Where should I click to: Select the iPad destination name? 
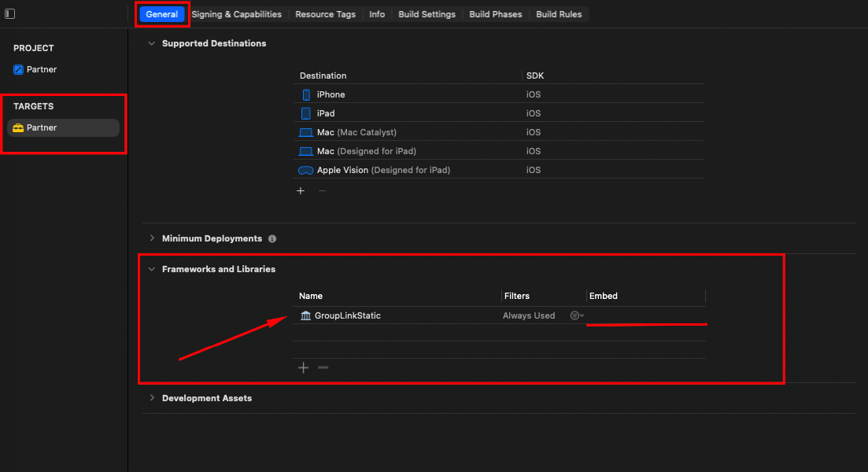point(326,113)
